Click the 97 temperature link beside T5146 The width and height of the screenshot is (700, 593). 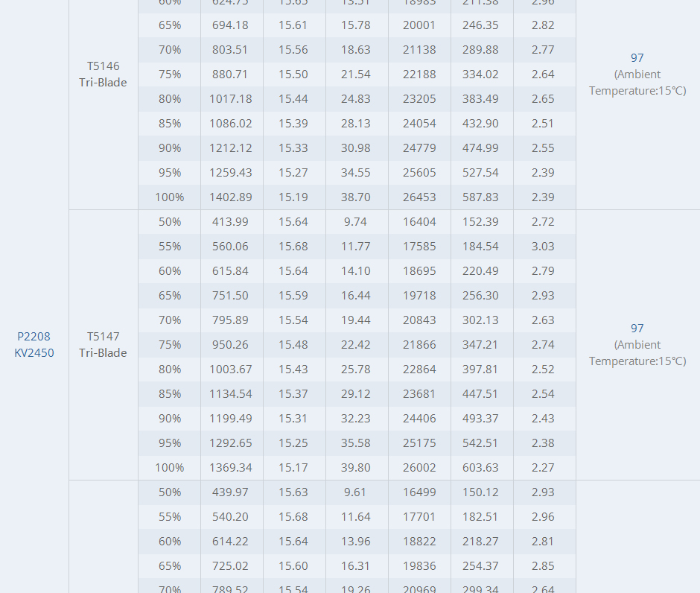point(637,57)
